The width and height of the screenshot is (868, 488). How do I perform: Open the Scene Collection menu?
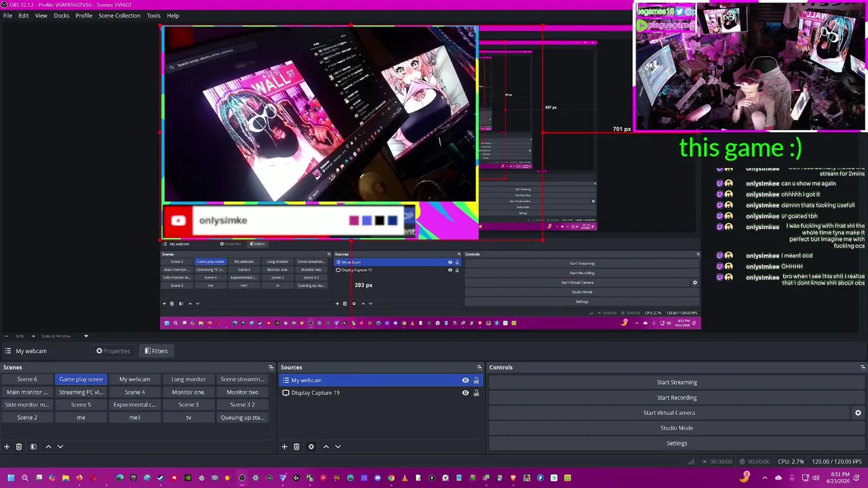click(x=119, y=16)
